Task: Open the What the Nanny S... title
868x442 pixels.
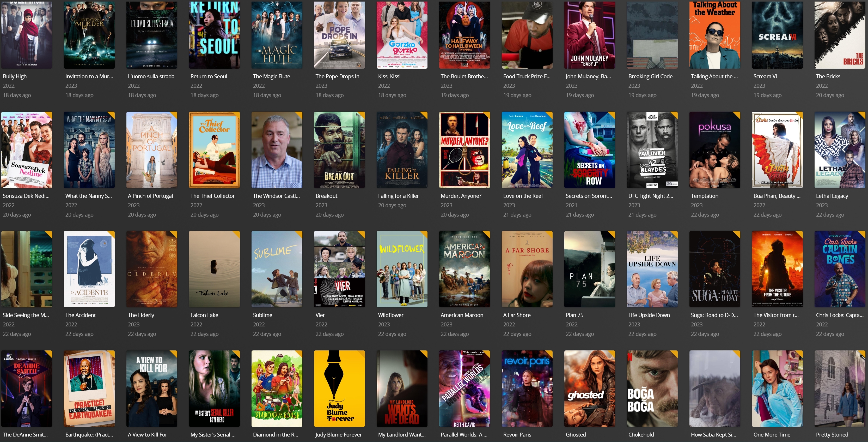Action: (89, 196)
